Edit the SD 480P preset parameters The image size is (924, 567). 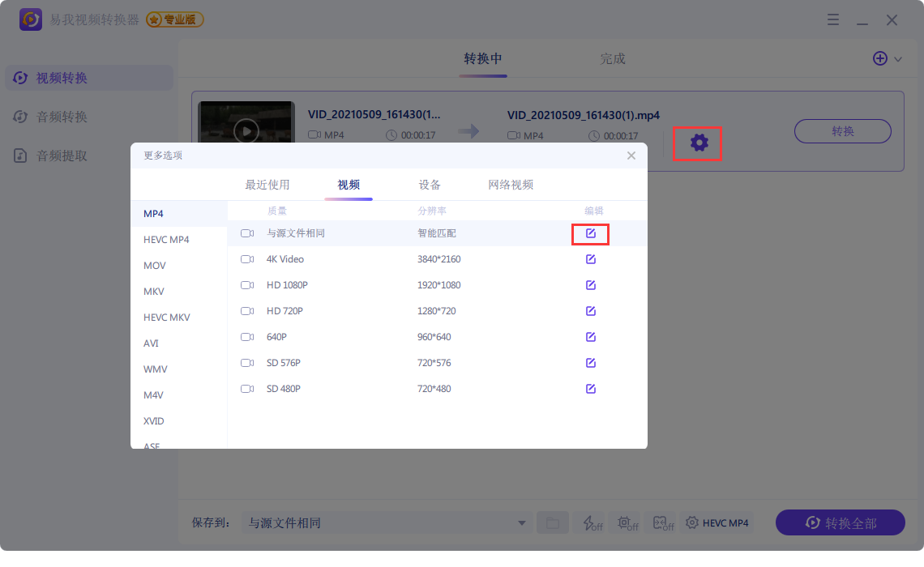pos(591,389)
